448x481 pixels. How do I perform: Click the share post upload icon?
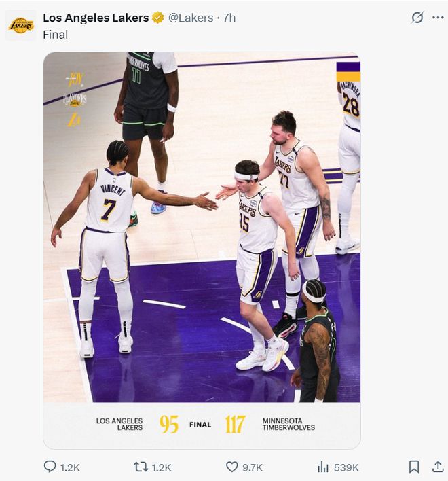pyautogui.click(x=438, y=467)
